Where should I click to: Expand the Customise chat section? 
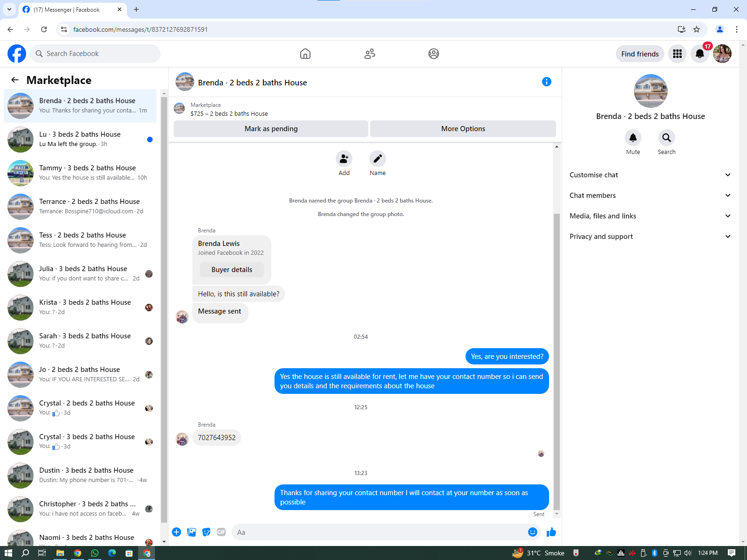[x=650, y=175]
